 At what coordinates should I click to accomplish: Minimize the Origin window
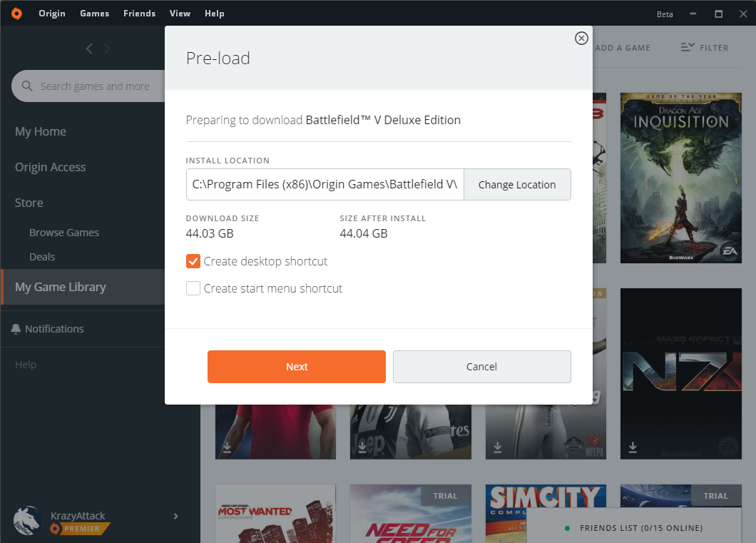[693, 14]
